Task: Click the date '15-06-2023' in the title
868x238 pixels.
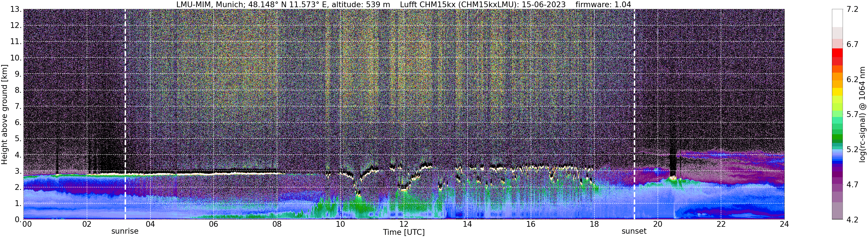Action: click(543, 4)
